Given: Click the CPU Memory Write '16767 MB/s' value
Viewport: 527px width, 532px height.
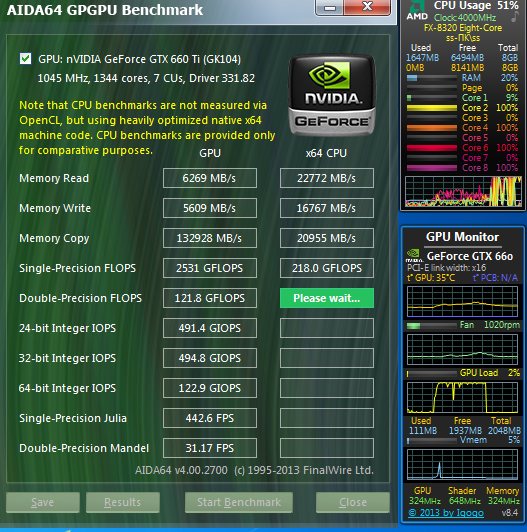Looking at the screenshot, I should 327,208.
